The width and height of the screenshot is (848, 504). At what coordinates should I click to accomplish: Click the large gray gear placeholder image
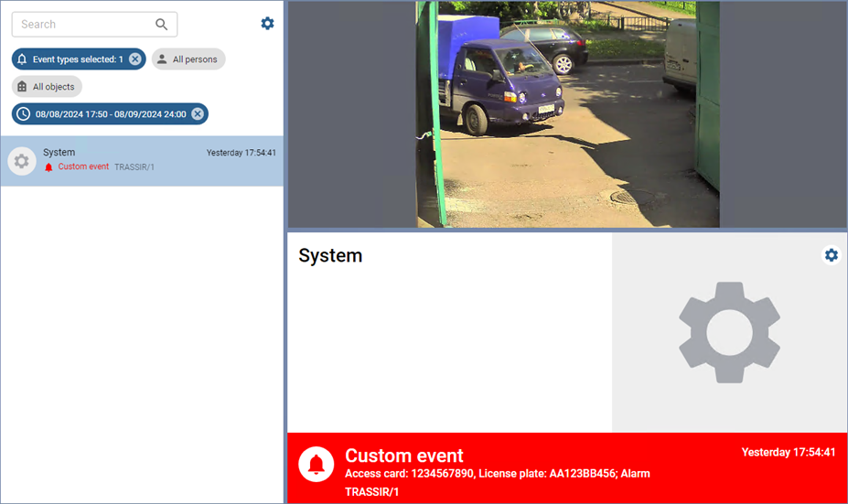point(729,332)
